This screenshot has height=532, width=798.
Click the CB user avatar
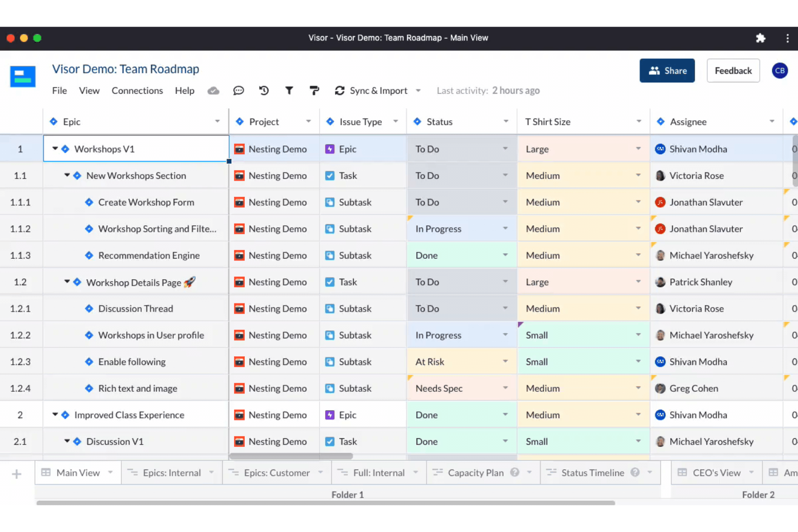pyautogui.click(x=780, y=71)
